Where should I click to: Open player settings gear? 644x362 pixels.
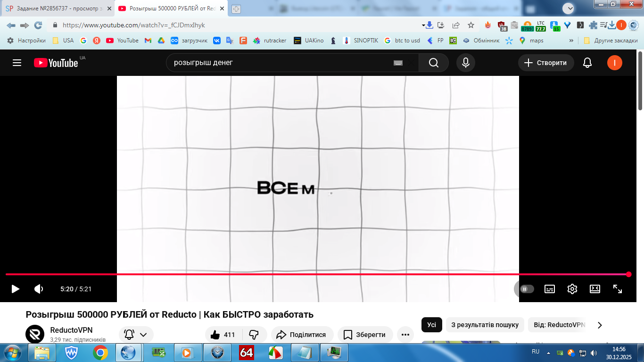[x=572, y=289]
